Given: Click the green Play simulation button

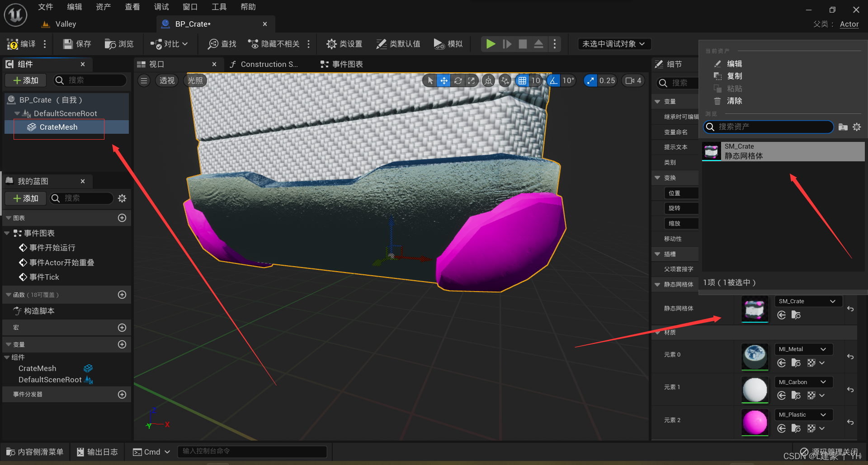Looking at the screenshot, I should pos(491,44).
